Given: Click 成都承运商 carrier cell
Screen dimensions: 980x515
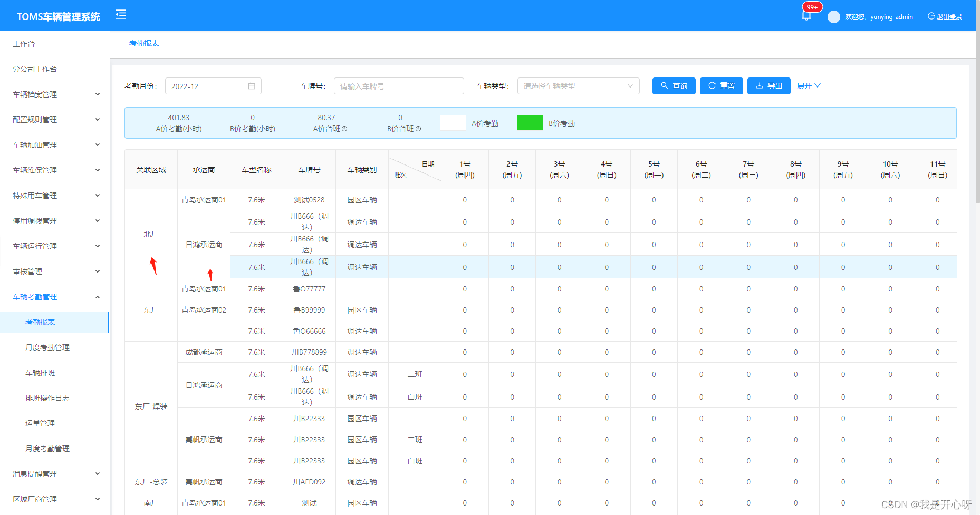Looking at the screenshot, I should click(204, 352).
